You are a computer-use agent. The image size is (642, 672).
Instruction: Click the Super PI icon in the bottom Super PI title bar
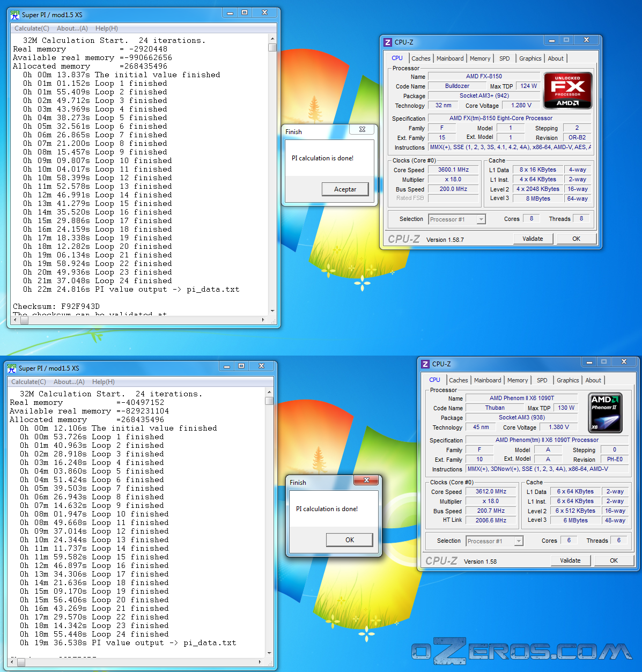(x=12, y=368)
